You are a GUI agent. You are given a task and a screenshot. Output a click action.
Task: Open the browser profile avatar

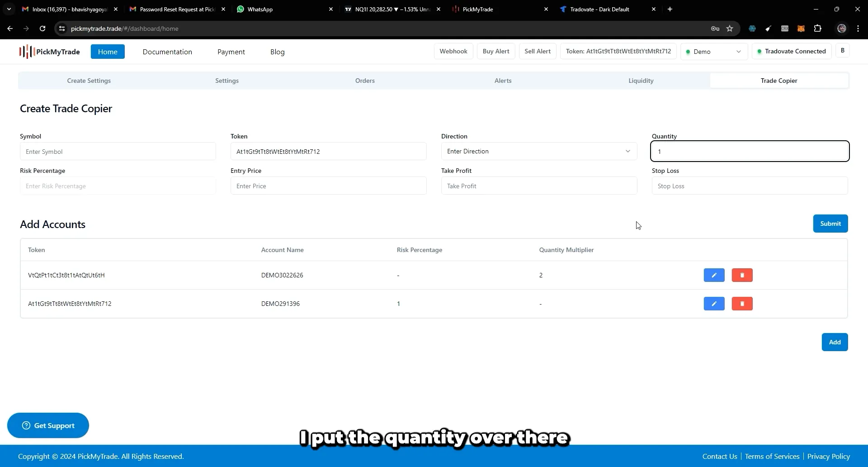(x=842, y=29)
